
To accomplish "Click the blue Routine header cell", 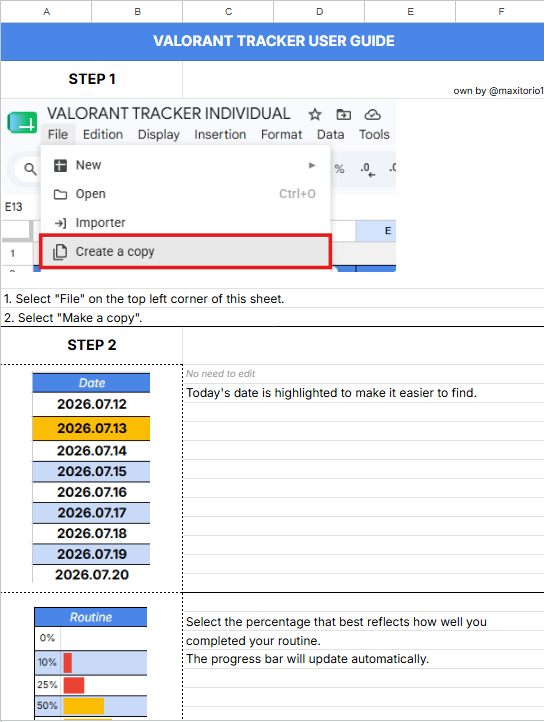I will [x=91, y=617].
